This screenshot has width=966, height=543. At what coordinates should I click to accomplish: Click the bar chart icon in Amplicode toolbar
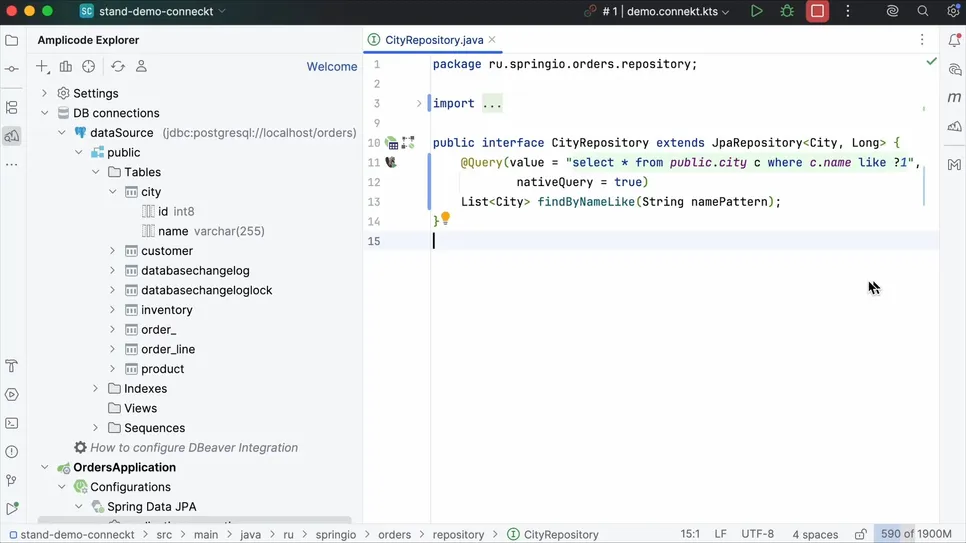[x=65, y=67]
